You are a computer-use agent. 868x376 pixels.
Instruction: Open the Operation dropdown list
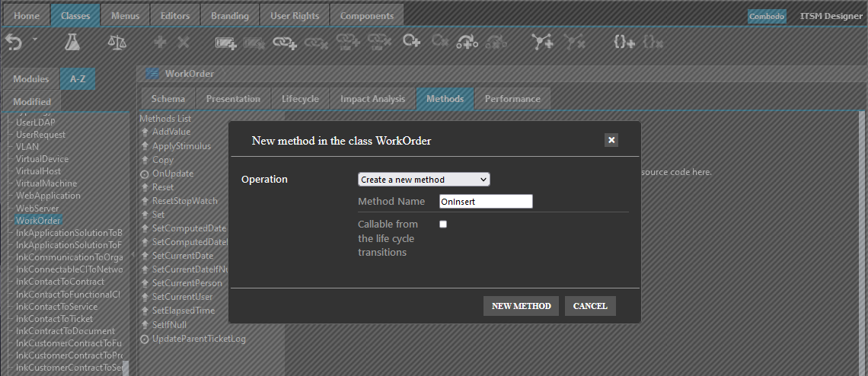423,180
